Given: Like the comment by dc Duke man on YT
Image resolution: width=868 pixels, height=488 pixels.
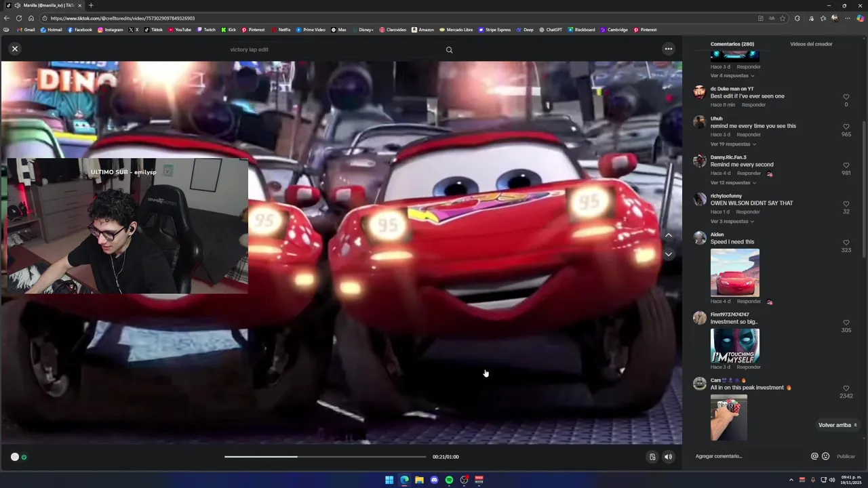Looking at the screenshot, I should pos(846,97).
